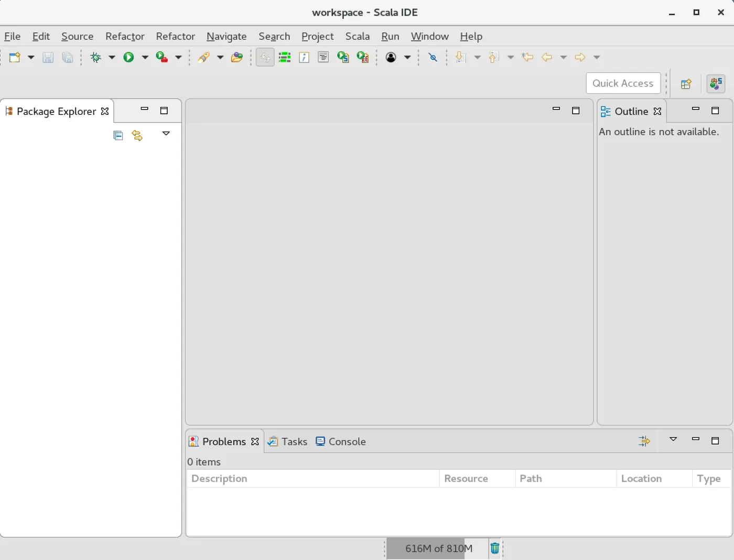Click the heap status 616M of 810M bar
734x560 pixels.
(438, 548)
